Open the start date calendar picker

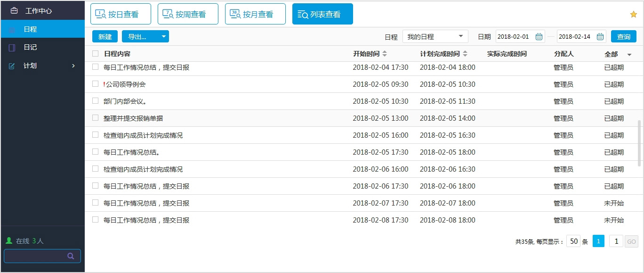(539, 36)
